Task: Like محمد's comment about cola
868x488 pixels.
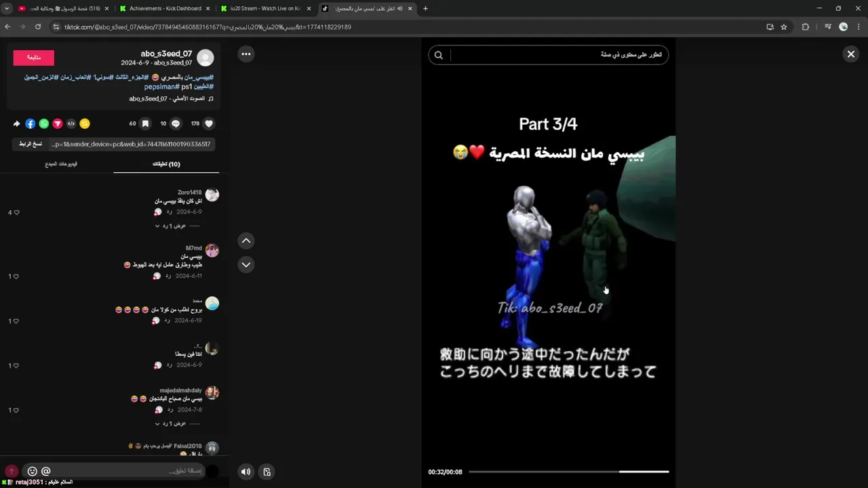Action: click(x=16, y=321)
